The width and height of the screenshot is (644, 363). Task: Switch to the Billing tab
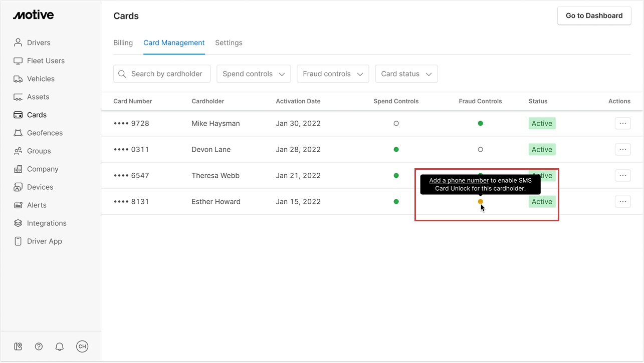click(123, 43)
